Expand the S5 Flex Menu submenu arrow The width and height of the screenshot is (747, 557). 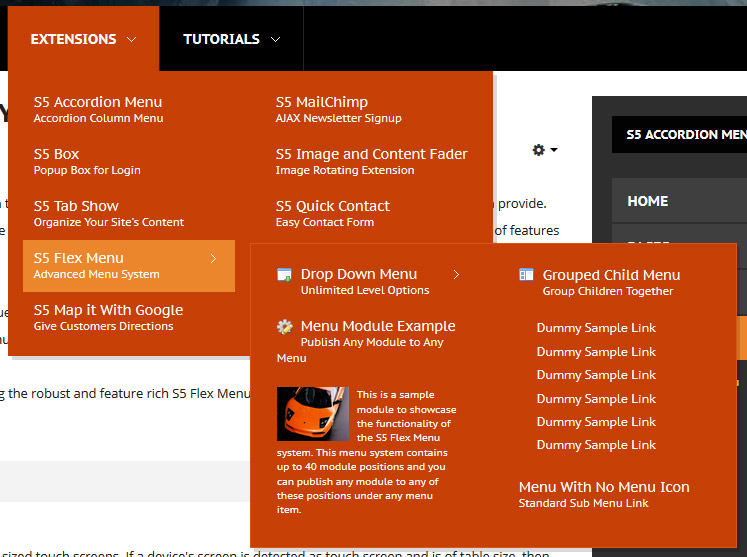[x=213, y=259]
